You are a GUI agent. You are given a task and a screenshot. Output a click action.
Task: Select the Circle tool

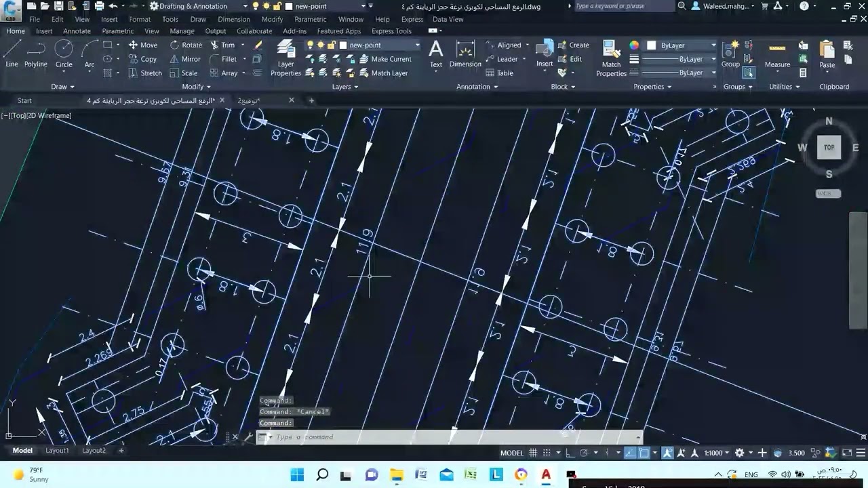[x=64, y=54]
